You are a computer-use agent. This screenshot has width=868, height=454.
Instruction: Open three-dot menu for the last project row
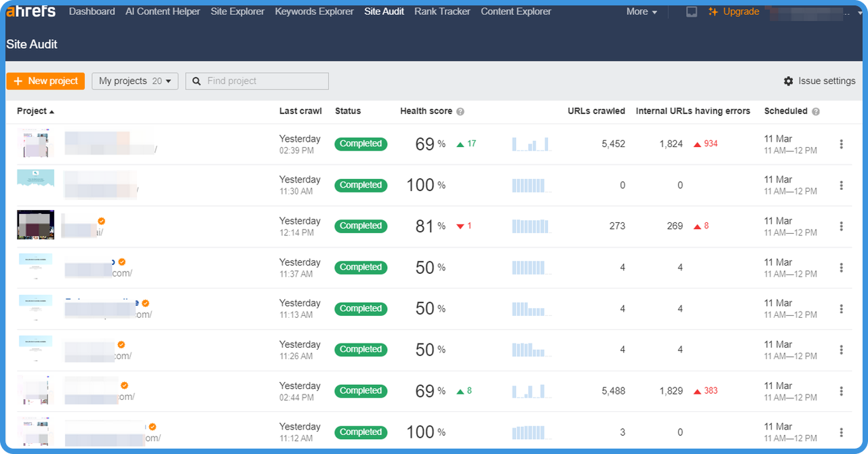click(x=841, y=432)
